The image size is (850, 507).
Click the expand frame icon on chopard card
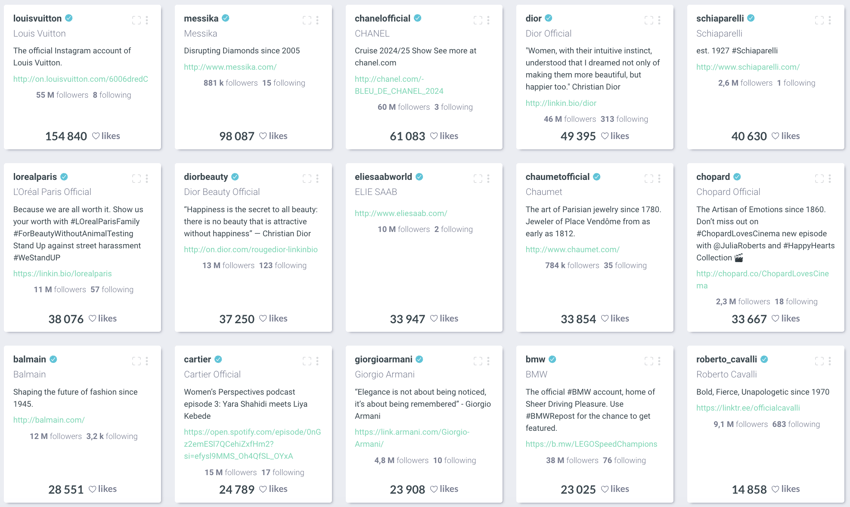(x=819, y=178)
